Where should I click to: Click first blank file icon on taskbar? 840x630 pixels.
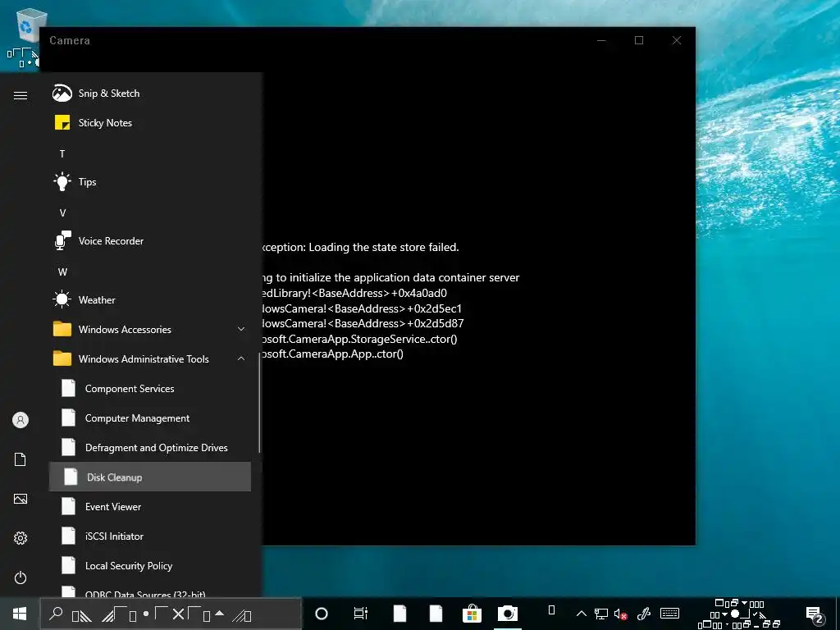(399, 614)
